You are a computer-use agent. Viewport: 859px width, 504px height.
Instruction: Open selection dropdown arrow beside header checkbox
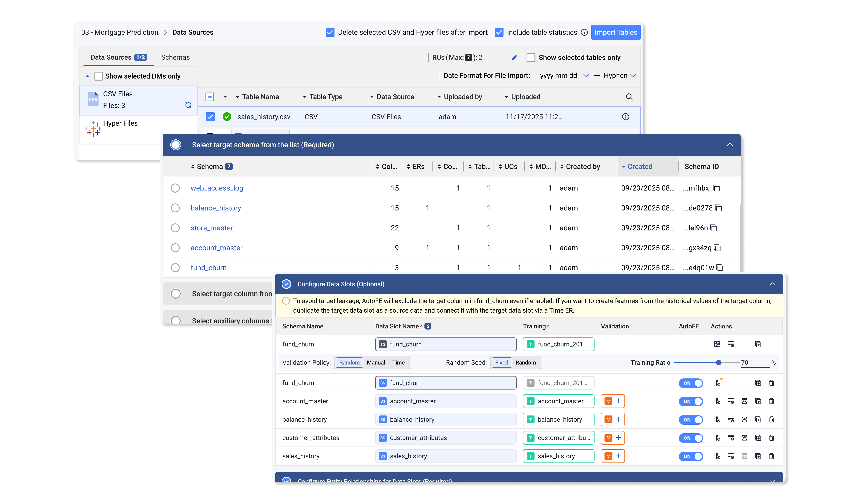[x=225, y=97]
